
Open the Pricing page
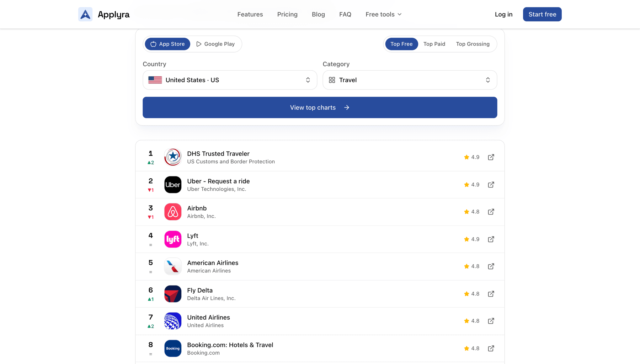[287, 14]
